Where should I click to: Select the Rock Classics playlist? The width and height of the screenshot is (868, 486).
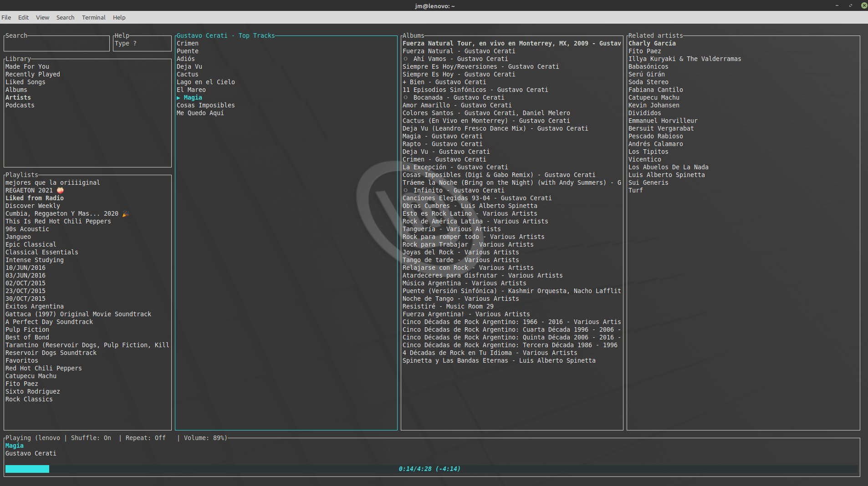(29, 399)
